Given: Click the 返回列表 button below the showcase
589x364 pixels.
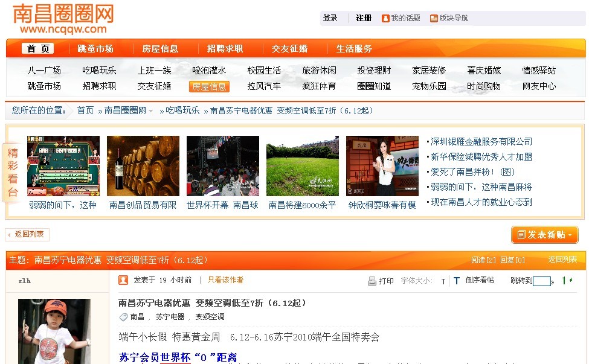Looking at the screenshot, I should [27, 235].
